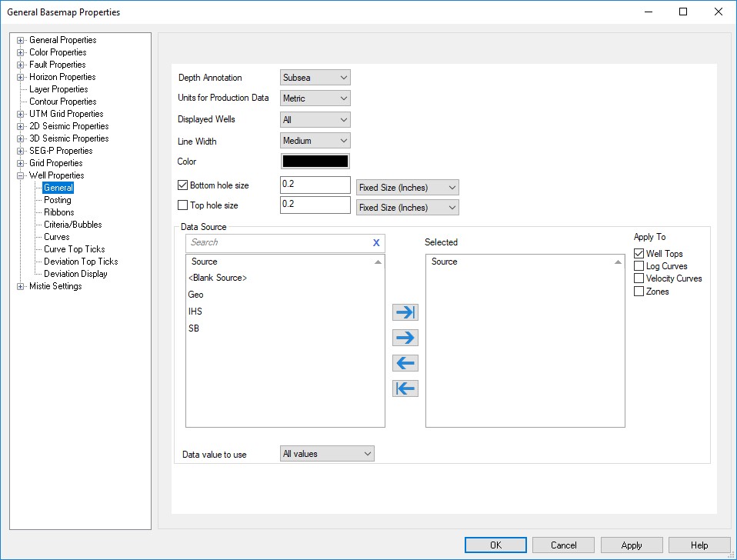Screen dimensions: 737x560
Task: Click the move all sources right arrow
Action: coord(405,312)
